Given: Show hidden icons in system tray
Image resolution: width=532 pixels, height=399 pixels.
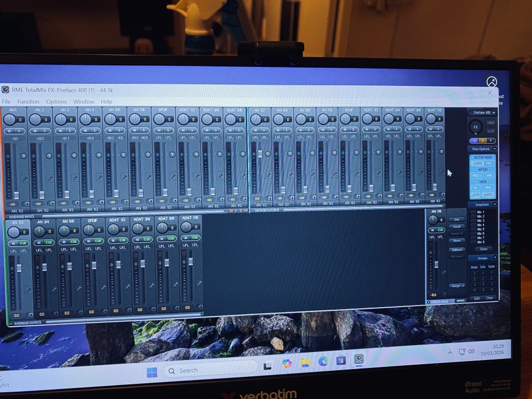Looking at the screenshot, I should [450, 353].
